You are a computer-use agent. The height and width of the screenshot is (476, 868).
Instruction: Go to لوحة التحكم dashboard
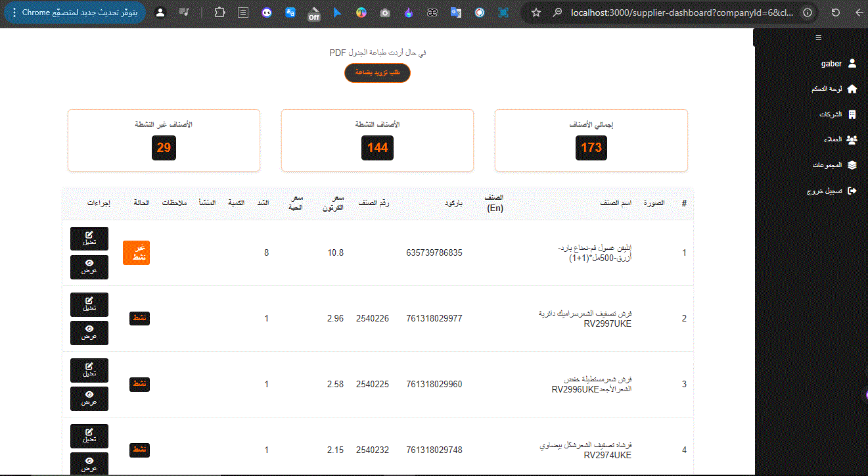[834, 89]
